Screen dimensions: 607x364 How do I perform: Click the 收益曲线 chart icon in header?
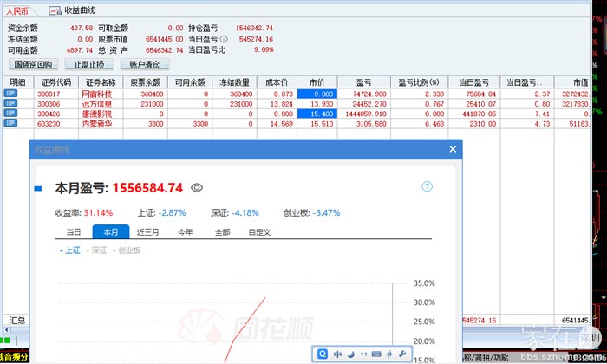55,10
